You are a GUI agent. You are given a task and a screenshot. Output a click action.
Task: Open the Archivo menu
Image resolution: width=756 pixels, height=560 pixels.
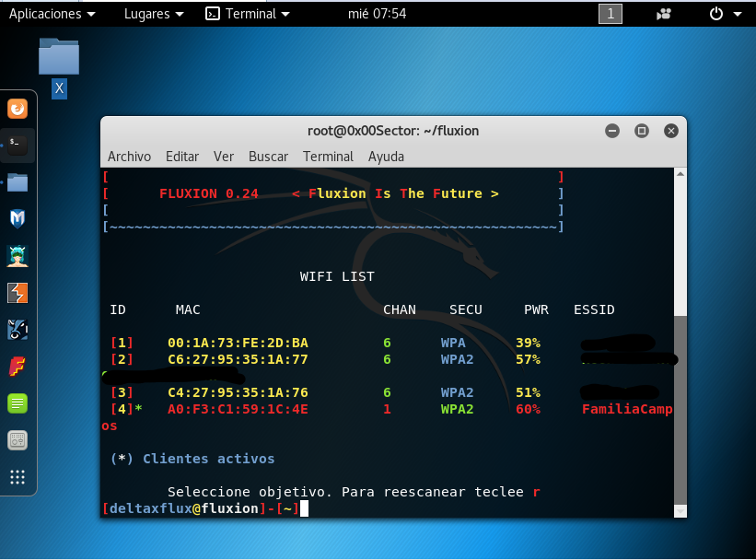pyautogui.click(x=129, y=157)
